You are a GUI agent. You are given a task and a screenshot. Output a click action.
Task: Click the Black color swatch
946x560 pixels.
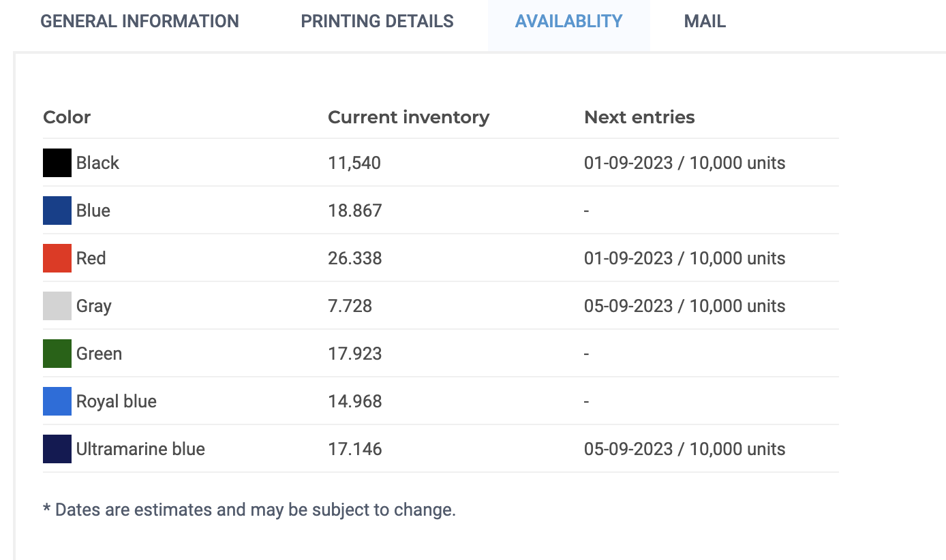[x=57, y=163]
